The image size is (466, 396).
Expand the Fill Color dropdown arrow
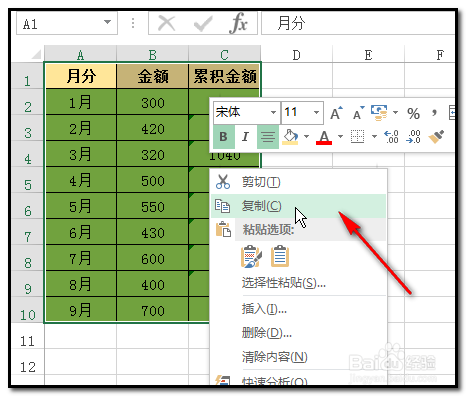click(x=306, y=136)
